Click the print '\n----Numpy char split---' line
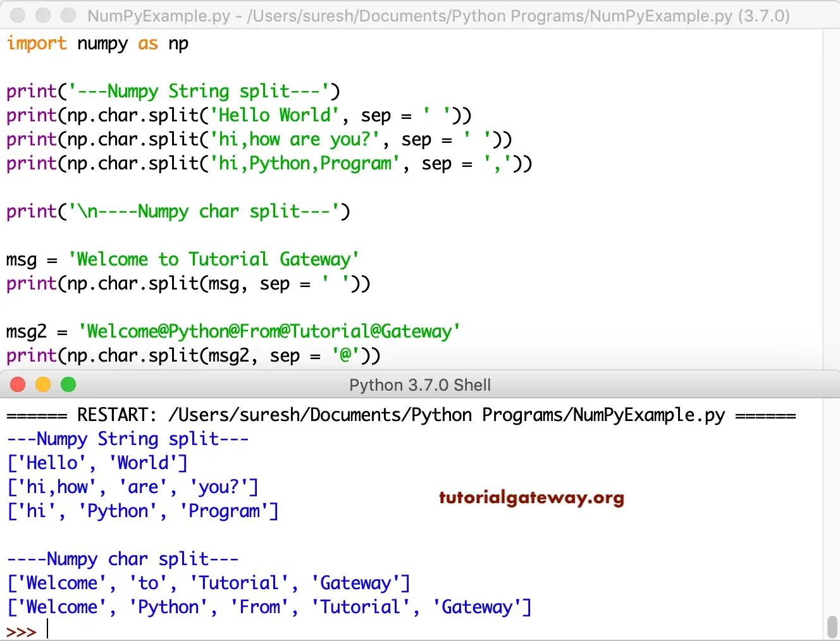This screenshot has height=641, width=840. (178, 212)
